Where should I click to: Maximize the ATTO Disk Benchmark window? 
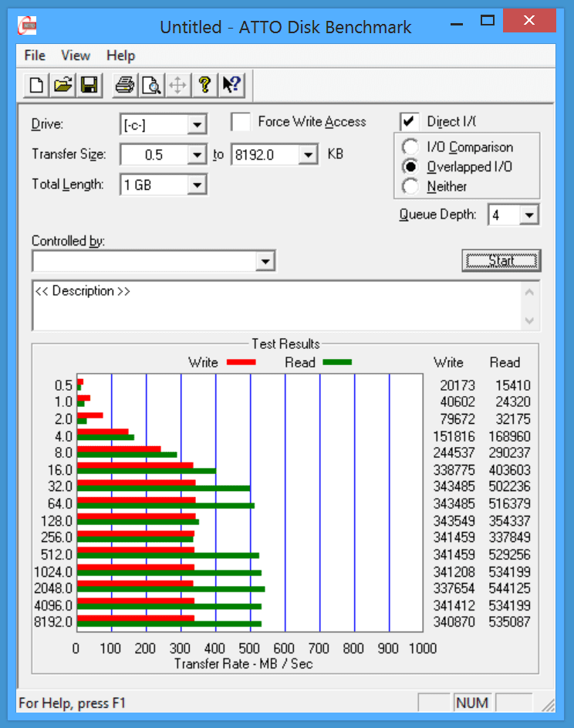(488, 21)
